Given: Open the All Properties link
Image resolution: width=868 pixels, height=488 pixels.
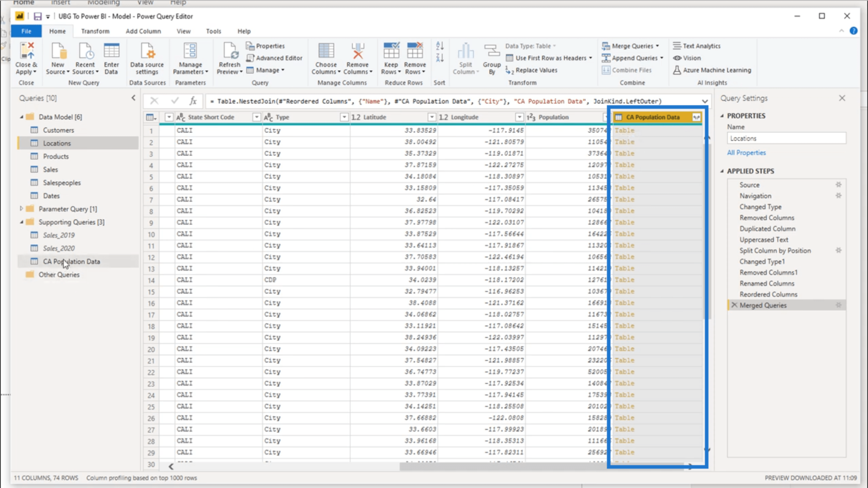Looking at the screenshot, I should (746, 153).
